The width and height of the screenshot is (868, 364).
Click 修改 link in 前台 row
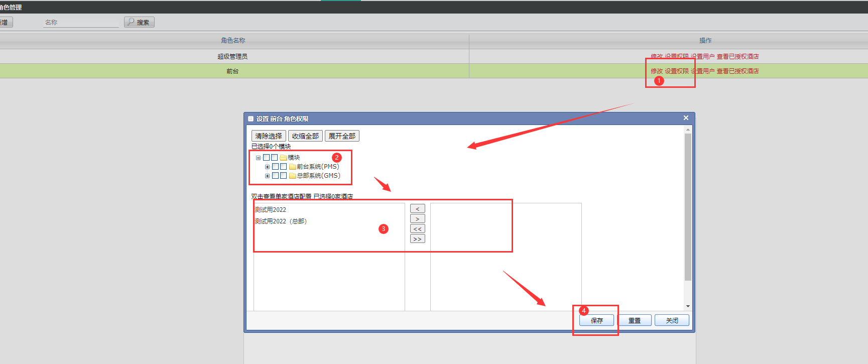click(x=657, y=71)
